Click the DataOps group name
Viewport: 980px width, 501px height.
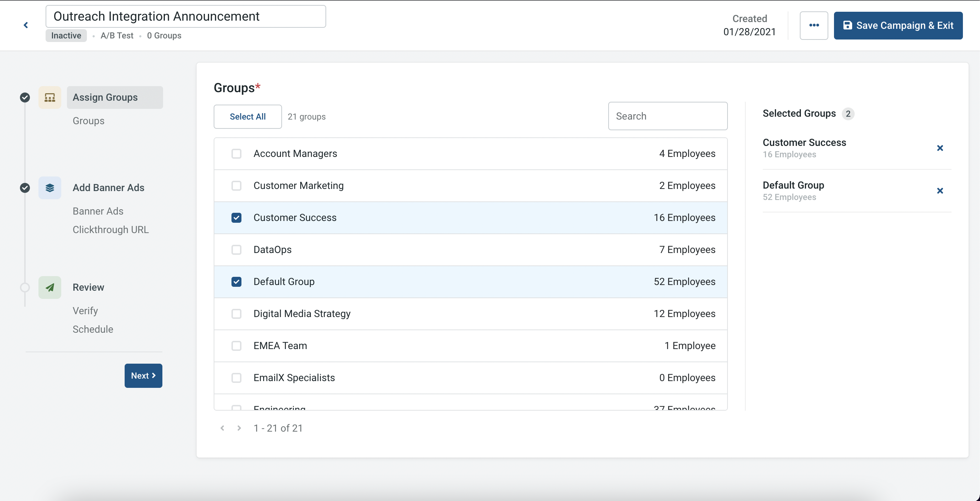pyautogui.click(x=272, y=250)
